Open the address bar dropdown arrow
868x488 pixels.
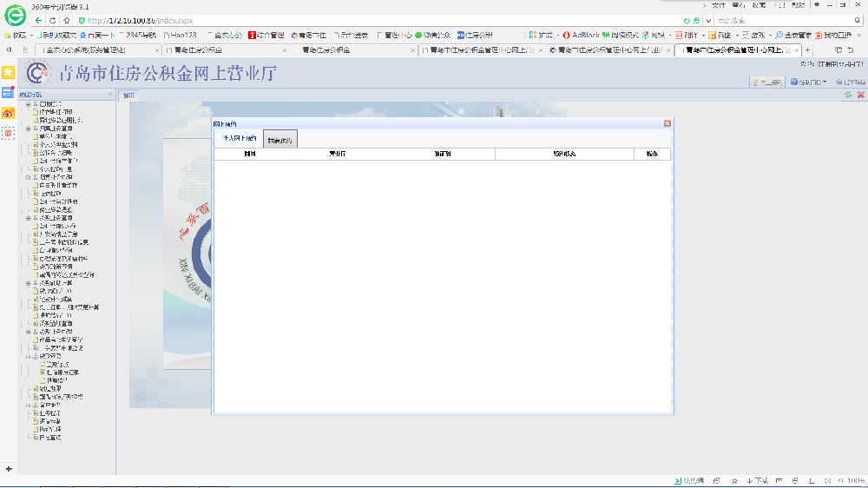(x=707, y=20)
